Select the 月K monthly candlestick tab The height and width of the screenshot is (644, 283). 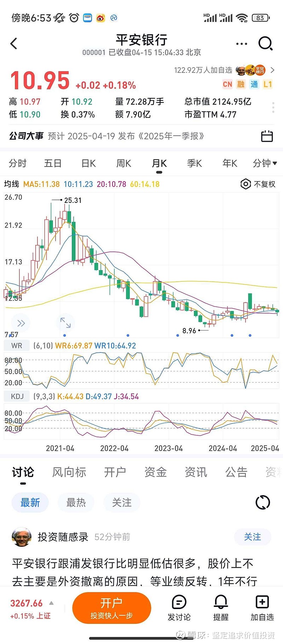click(x=159, y=163)
